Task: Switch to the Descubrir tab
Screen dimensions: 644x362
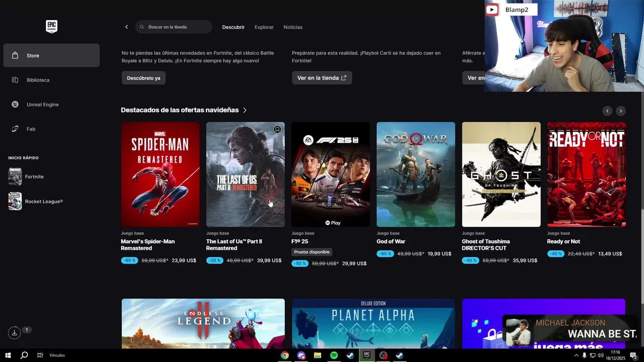Action: pos(233,27)
